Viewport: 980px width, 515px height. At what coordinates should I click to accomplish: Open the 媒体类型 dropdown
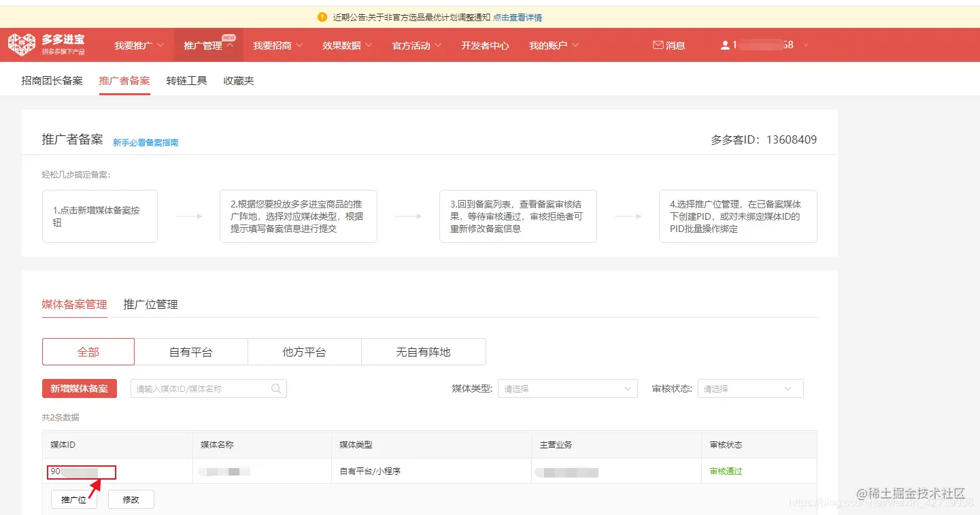coord(568,388)
